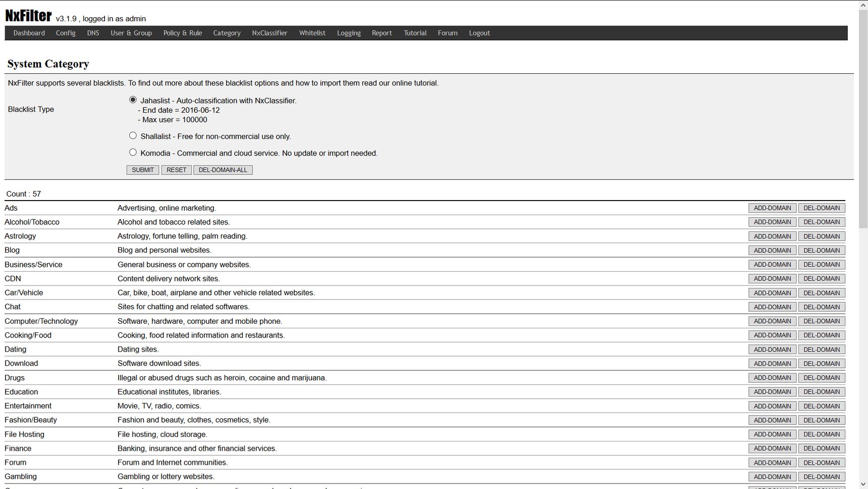Add domain to Cooking/Food category
The width and height of the screenshot is (868, 489).
pos(772,335)
